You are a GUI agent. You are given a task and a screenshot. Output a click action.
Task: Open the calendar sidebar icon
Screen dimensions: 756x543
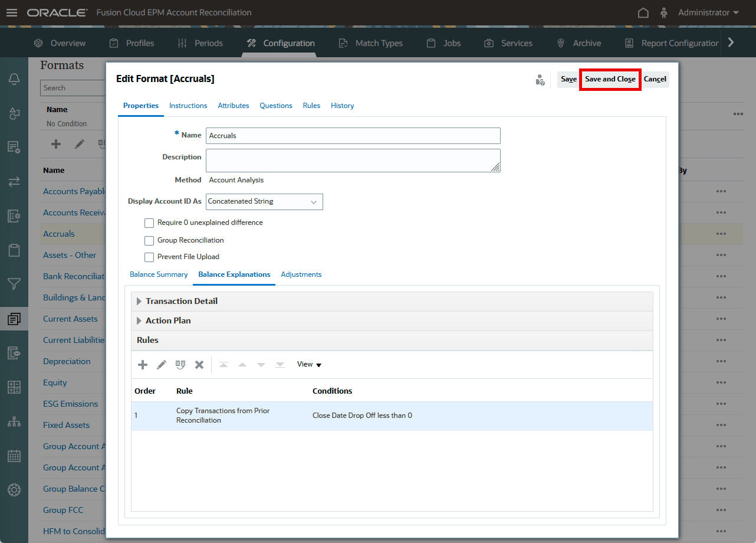(x=14, y=456)
